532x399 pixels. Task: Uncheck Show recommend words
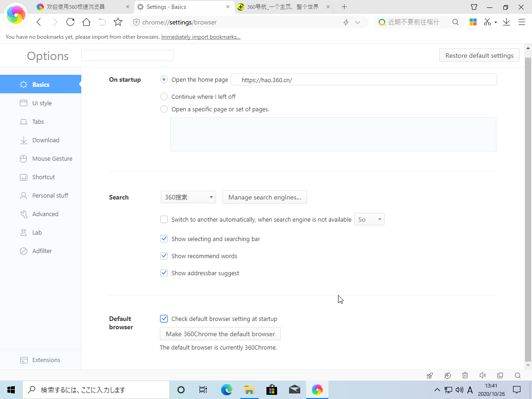[x=164, y=256]
